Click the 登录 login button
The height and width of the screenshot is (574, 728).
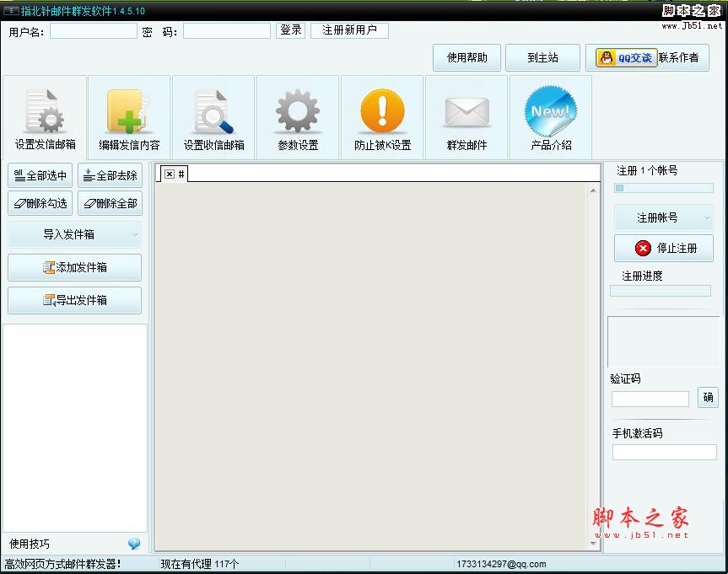(x=290, y=30)
